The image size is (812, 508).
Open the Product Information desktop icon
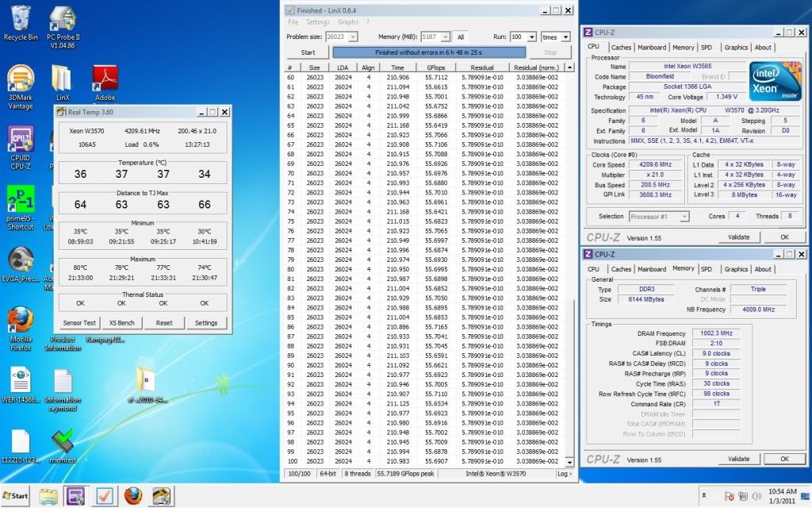point(63,343)
